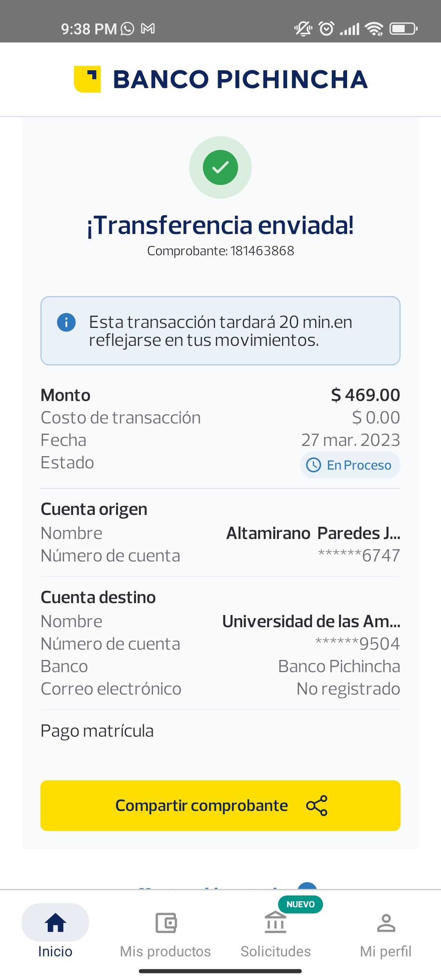
Task: Tap the green success checkmark icon
Action: 220,167
